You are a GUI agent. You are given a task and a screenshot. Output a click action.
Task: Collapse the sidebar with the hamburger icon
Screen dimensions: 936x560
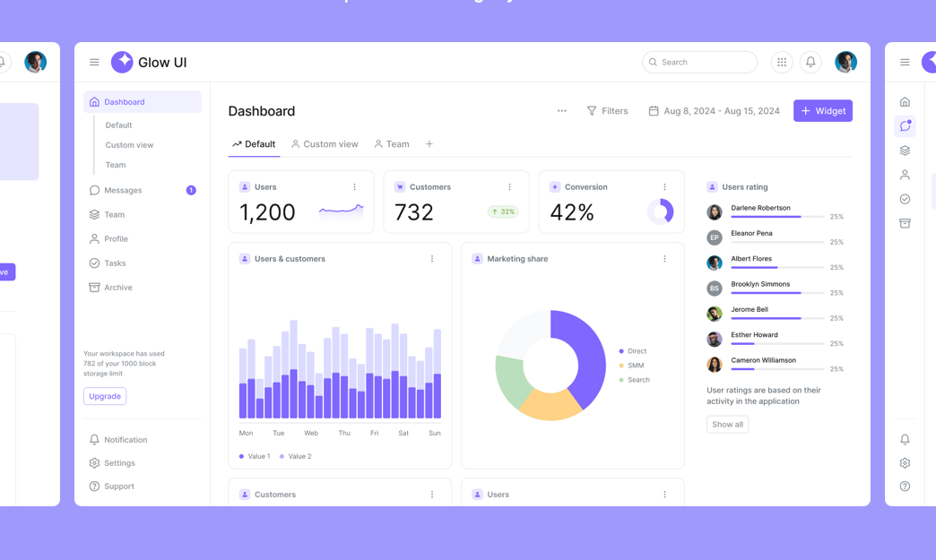[x=94, y=62]
